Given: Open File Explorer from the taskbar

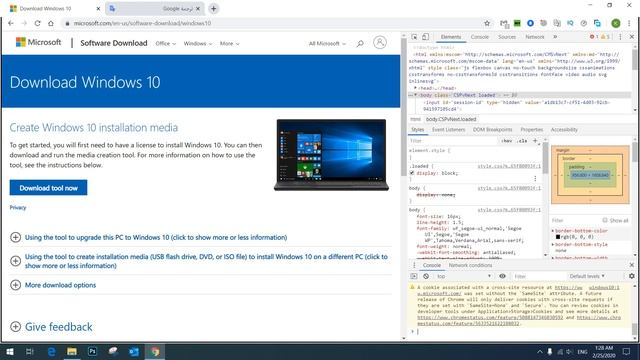Looking at the screenshot, I should click(72, 351).
